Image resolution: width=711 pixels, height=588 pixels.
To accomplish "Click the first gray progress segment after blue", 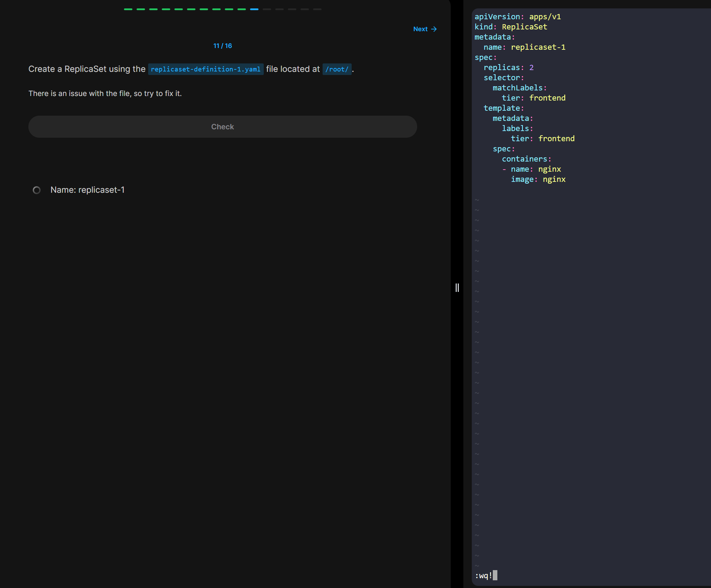I will (x=267, y=9).
